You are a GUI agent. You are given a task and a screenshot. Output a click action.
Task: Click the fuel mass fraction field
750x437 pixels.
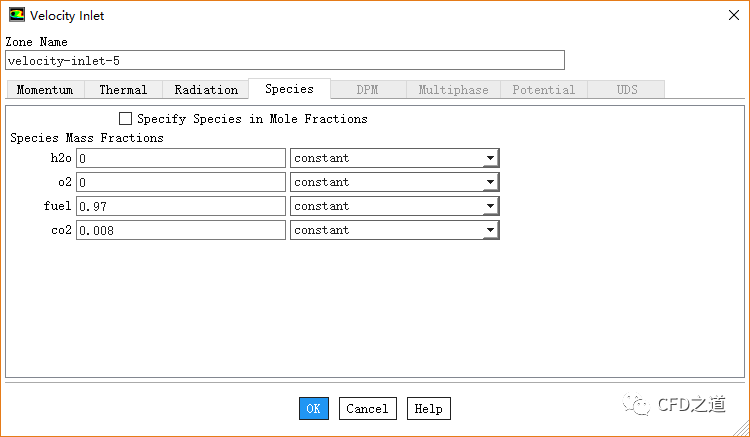[x=180, y=206]
